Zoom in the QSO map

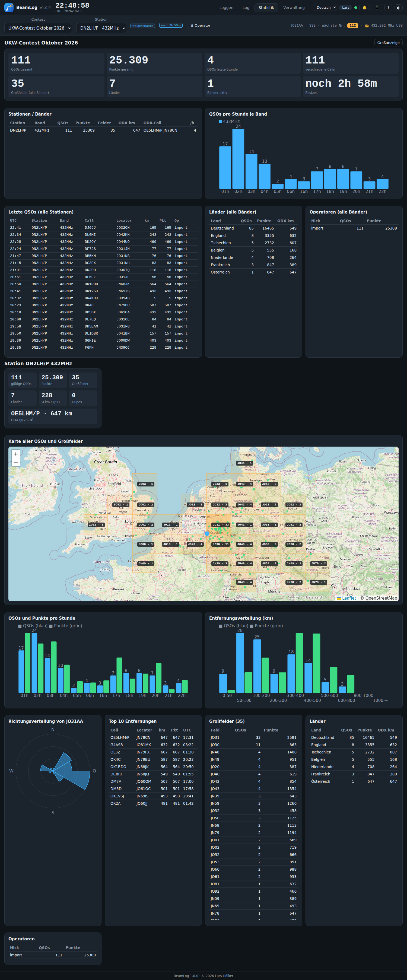point(16,454)
